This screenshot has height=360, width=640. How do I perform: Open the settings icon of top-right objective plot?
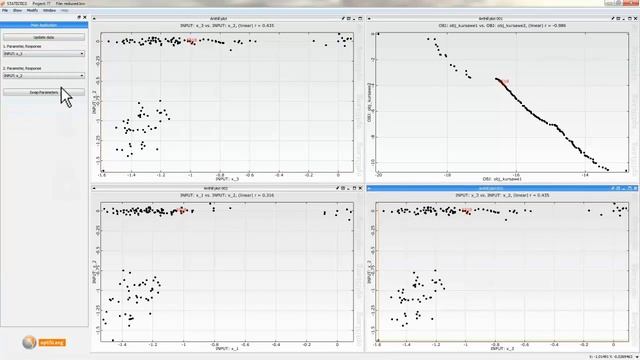pyautogui.click(x=618, y=19)
